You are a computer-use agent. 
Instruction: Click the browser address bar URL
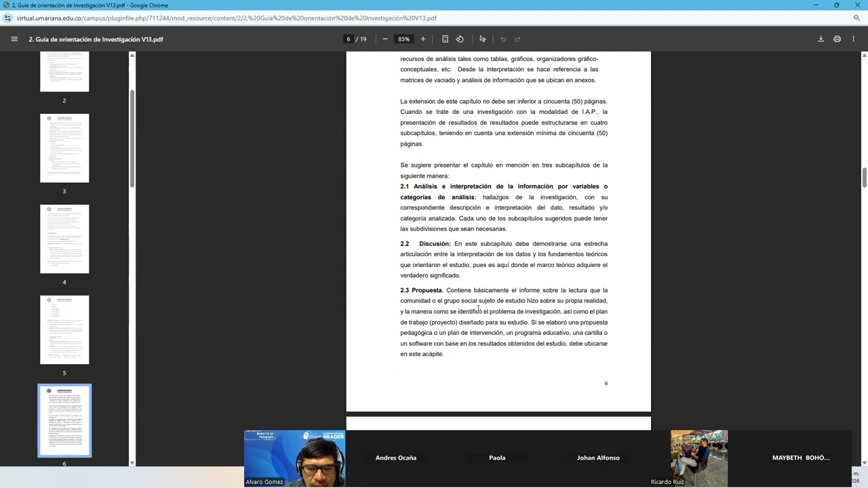[226, 18]
